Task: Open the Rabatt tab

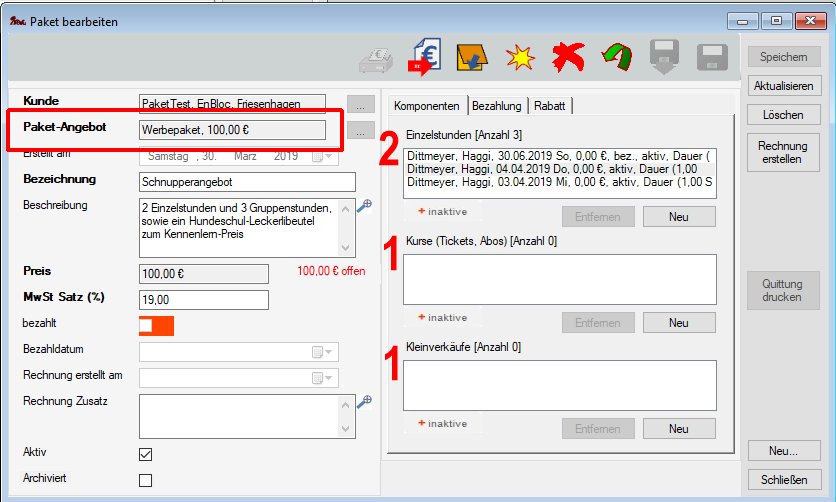Action: pos(550,105)
